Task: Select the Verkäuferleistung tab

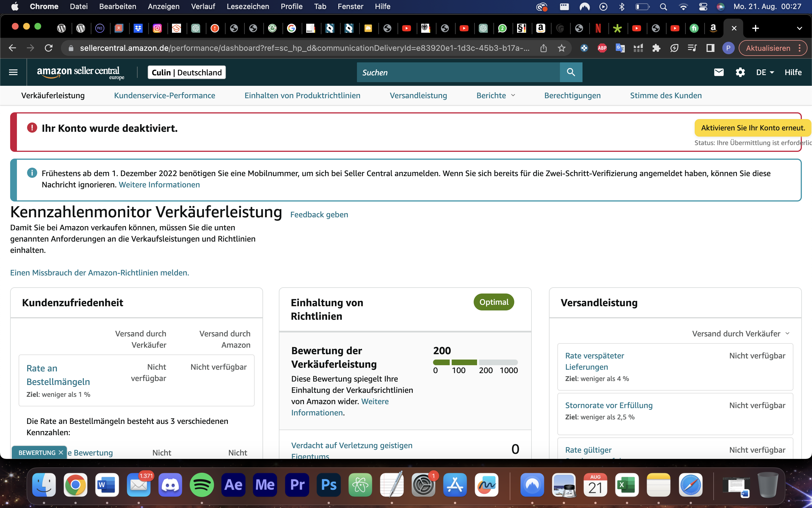Action: point(53,95)
